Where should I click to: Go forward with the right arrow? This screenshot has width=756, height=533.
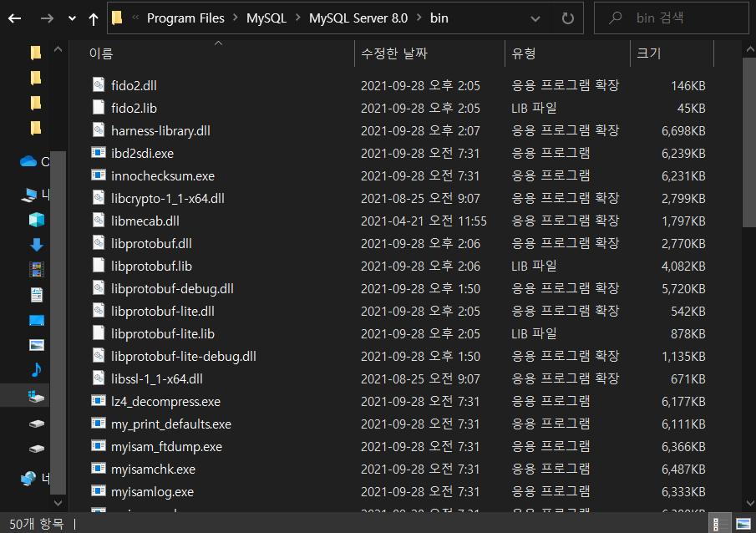[47, 18]
